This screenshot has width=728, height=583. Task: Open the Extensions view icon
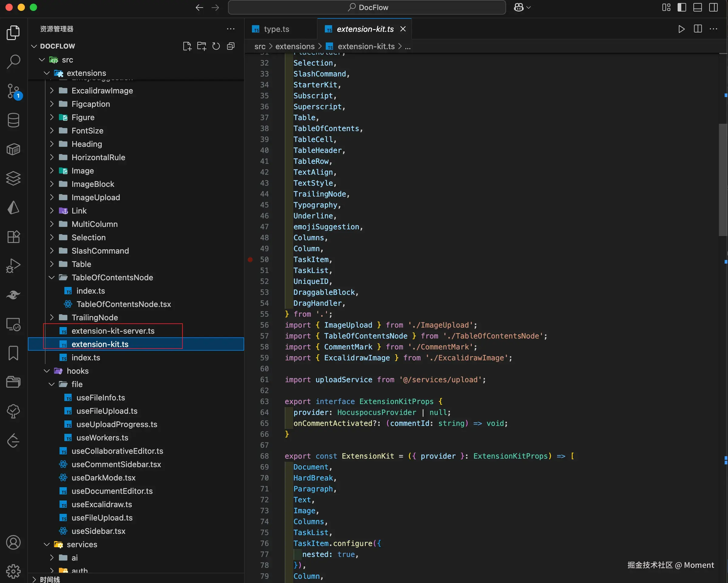click(x=13, y=237)
